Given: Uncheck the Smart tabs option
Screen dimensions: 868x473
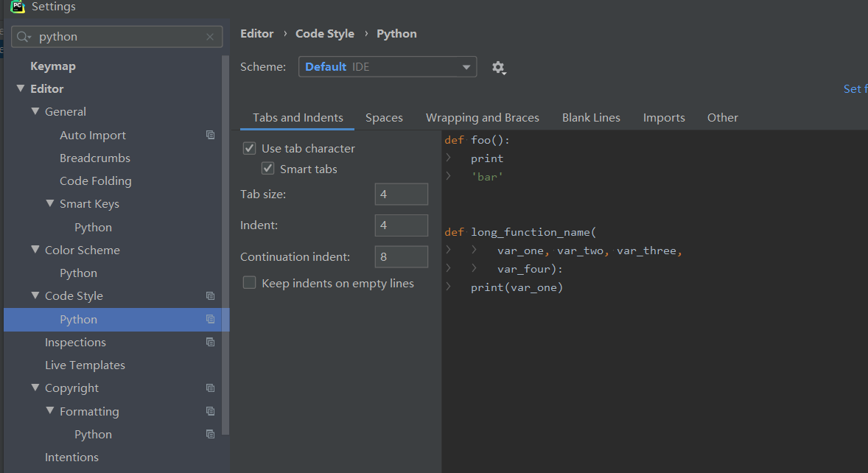Looking at the screenshot, I should pyautogui.click(x=268, y=169).
